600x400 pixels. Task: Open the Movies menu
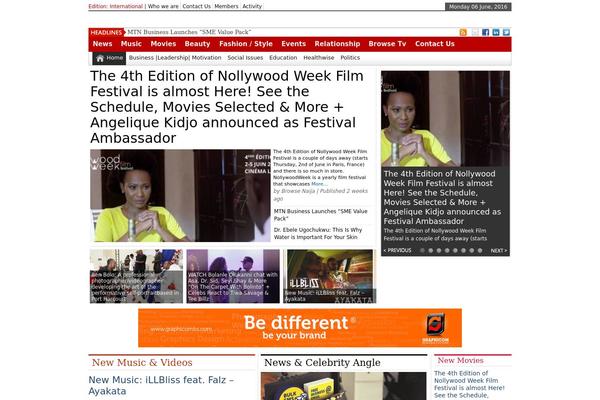(163, 44)
